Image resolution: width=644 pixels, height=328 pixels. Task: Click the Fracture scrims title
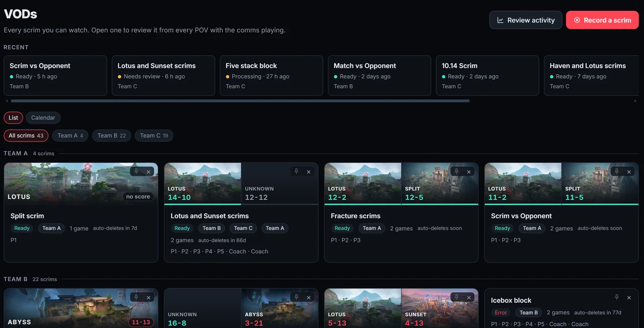[355, 216]
